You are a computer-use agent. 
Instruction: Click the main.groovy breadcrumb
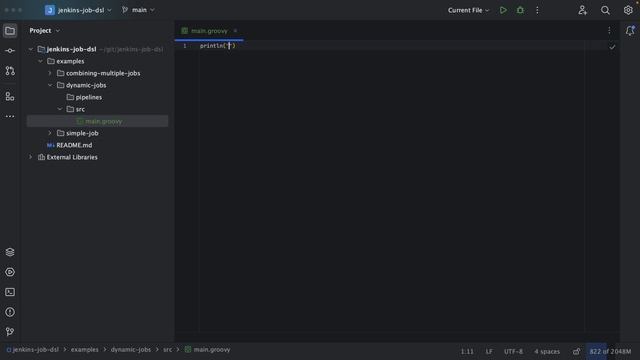207,350
